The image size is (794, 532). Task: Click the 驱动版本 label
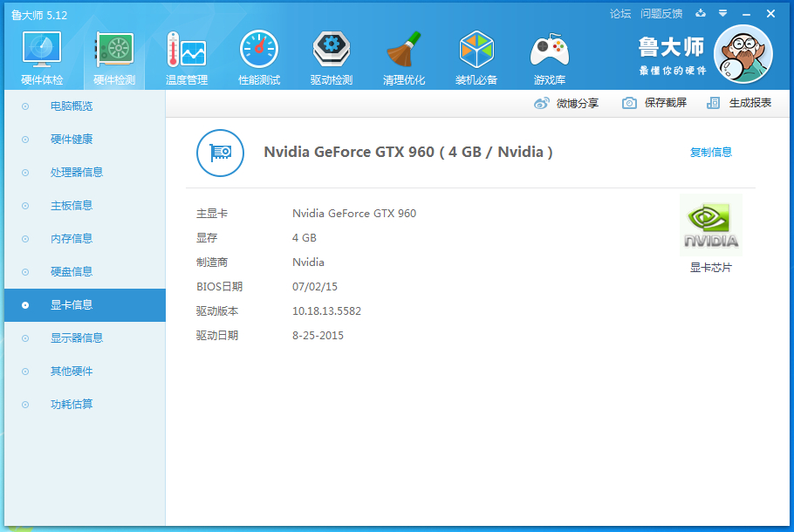coord(217,310)
